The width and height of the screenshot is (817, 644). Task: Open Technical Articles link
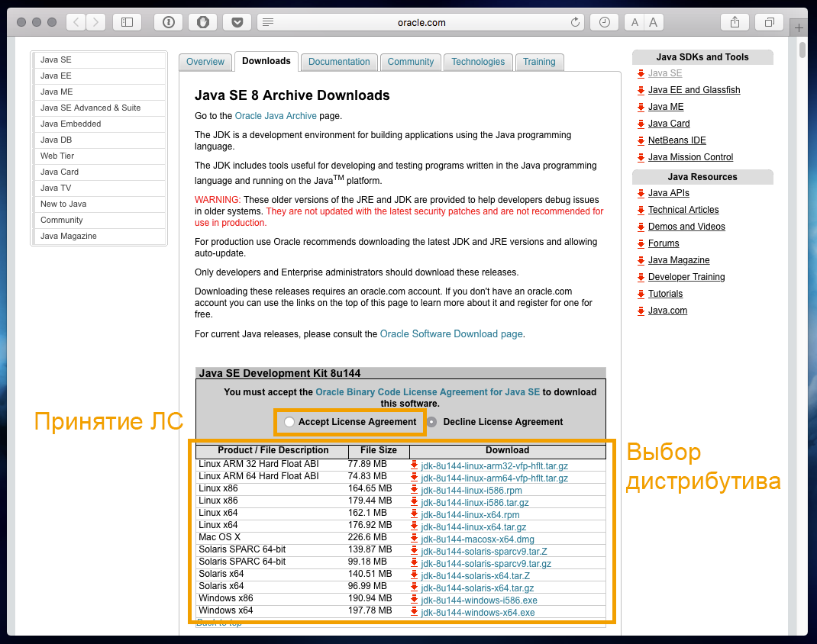point(683,210)
